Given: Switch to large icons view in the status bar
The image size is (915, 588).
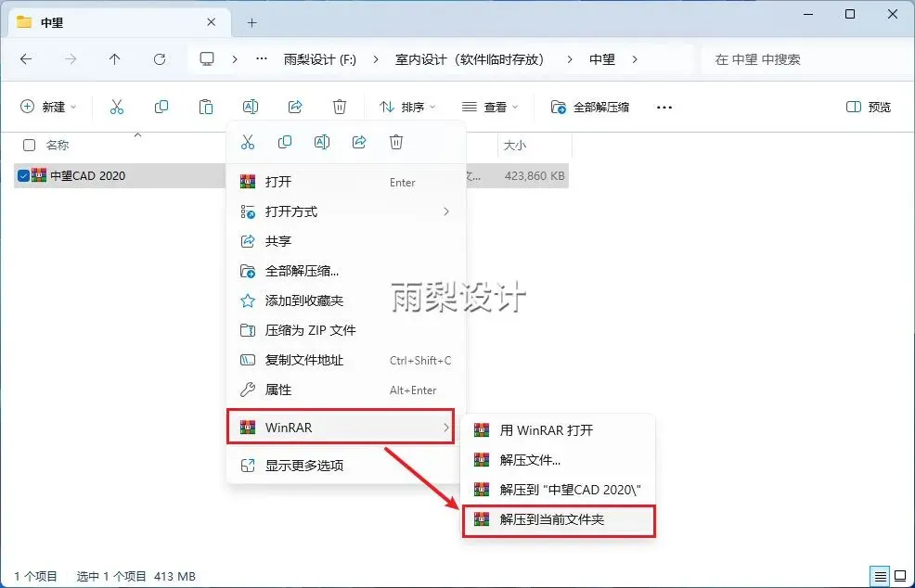Looking at the screenshot, I should tap(900, 576).
